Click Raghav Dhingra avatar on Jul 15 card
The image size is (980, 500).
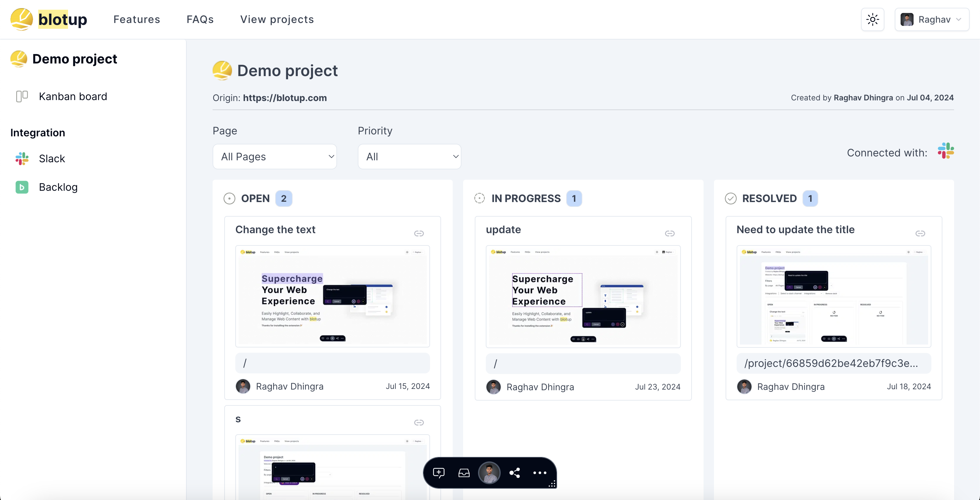tap(243, 386)
